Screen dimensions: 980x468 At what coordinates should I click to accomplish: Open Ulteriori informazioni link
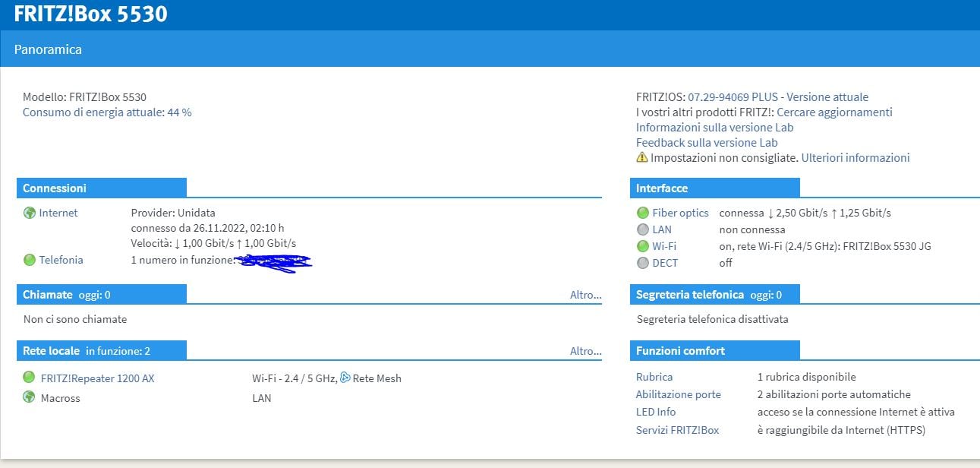coord(855,158)
